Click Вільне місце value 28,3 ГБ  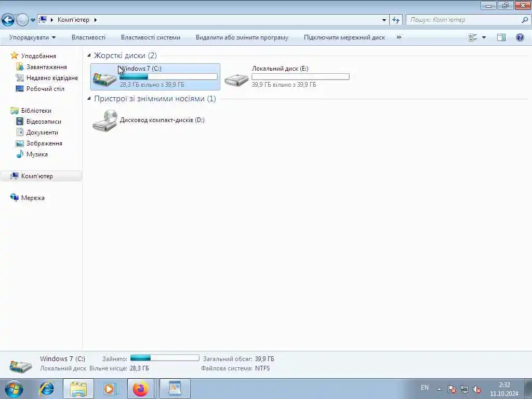pos(139,368)
